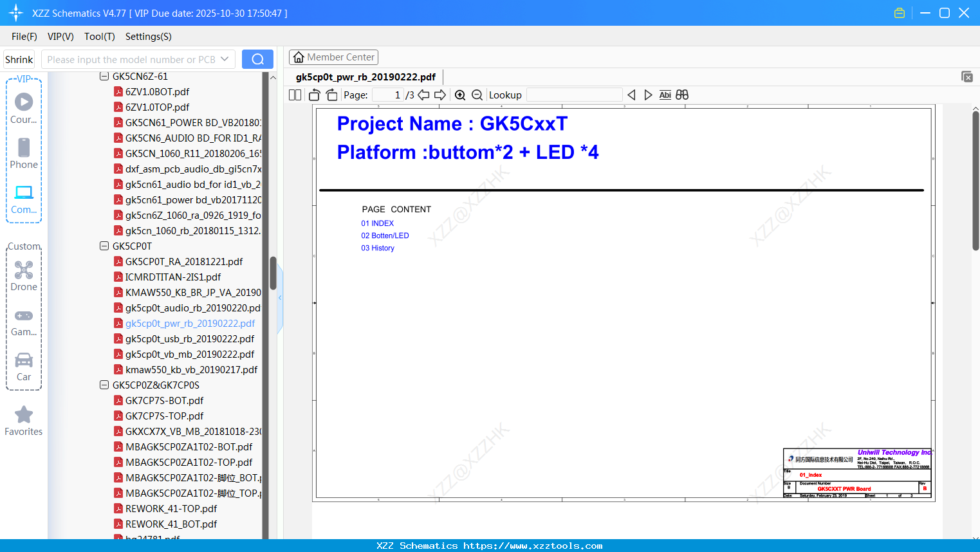Viewport: 980px width, 552px height.
Task: Open the VIP(V) menu
Action: coord(60,37)
